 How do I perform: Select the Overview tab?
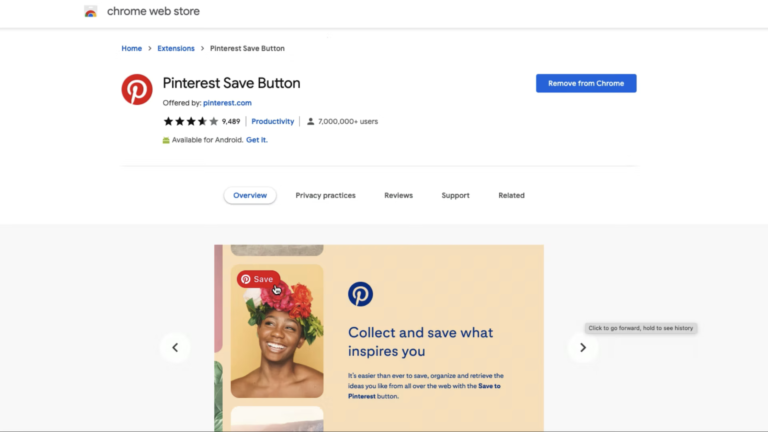pyautogui.click(x=250, y=195)
